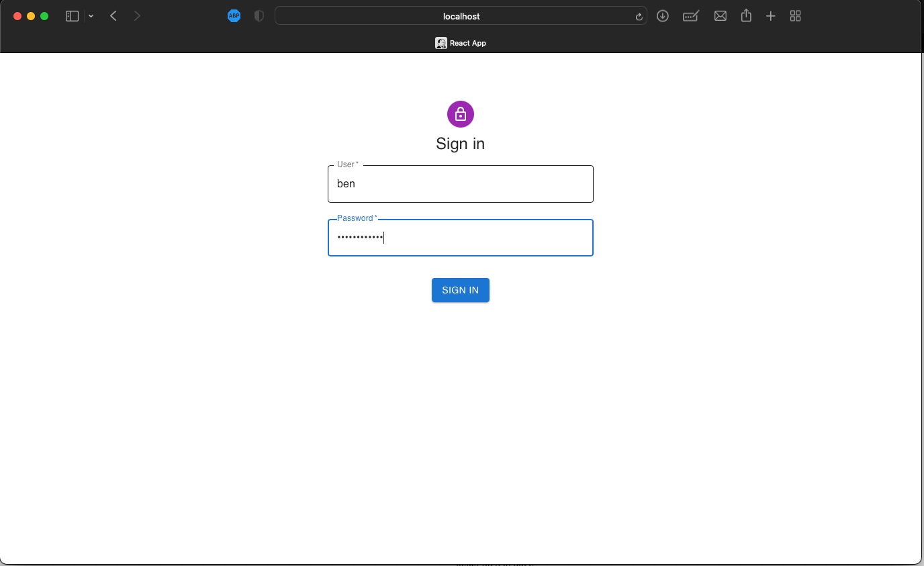
Task: Go back with the back arrow
Action: (113, 16)
